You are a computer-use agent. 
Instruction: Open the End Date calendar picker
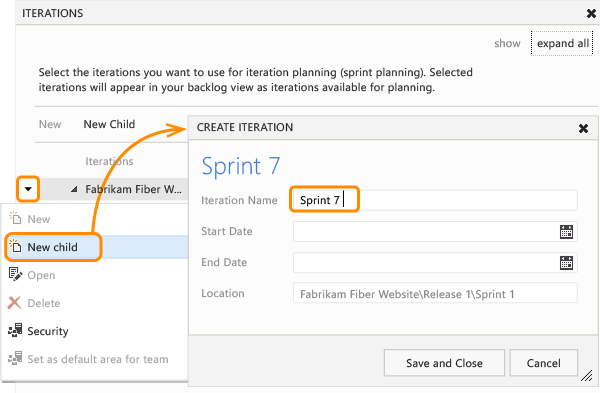[566, 263]
